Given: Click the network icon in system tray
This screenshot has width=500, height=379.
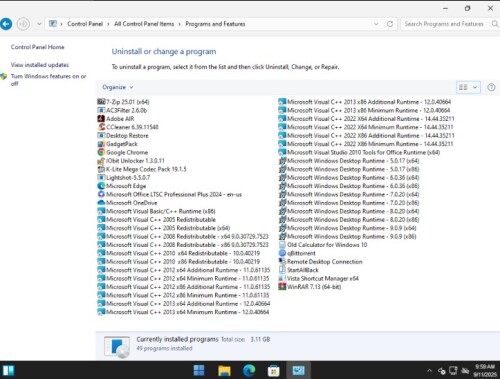Looking at the screenshot, I should [x=453, y=370].
